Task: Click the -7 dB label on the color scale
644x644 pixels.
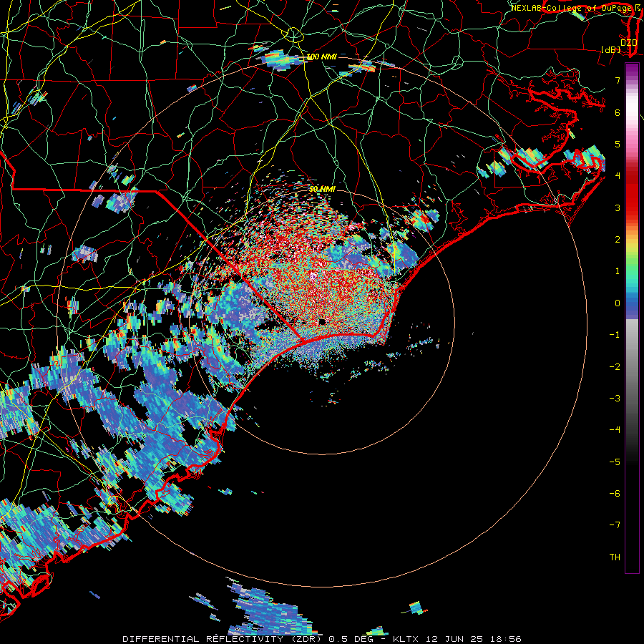Action: (x=615, y=525)
